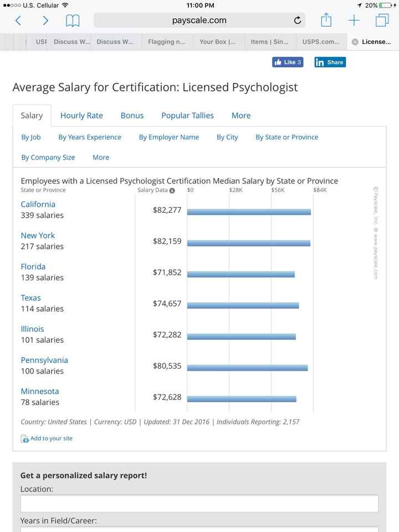399x532 pixels.
Task: Switch to the Hourly Rate tab
Action: coord(81,115)
